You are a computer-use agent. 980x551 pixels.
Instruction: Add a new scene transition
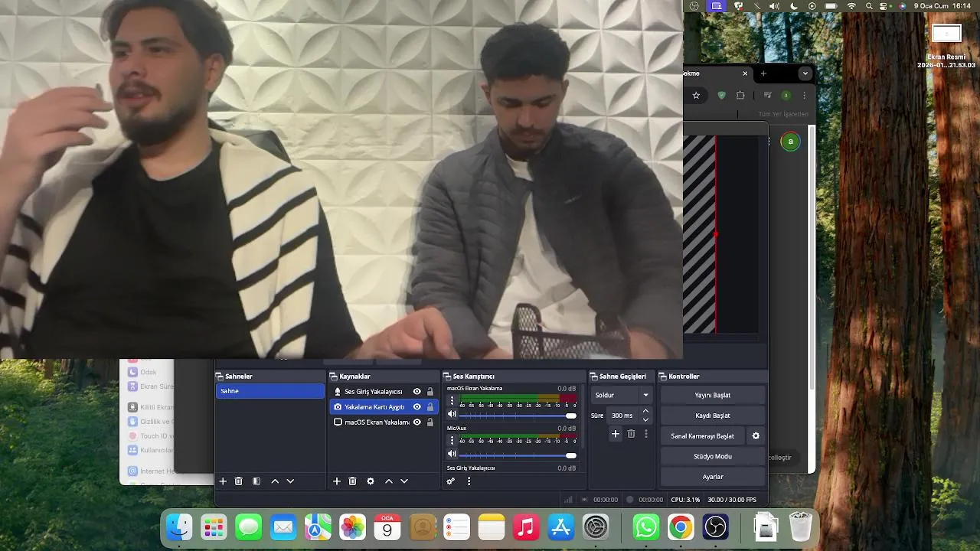tap(615, 434)
